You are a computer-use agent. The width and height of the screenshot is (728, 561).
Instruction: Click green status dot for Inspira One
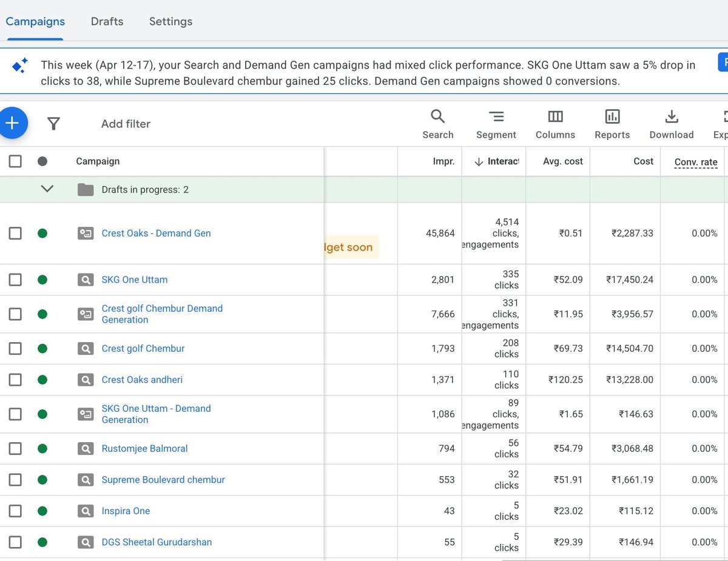[42, 511]
